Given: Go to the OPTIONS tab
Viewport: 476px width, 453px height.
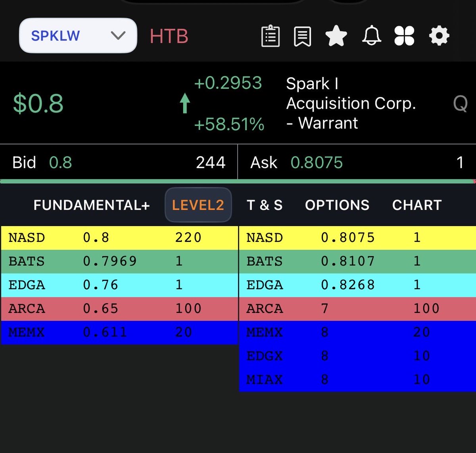Looking at the screenshot, I should 337,205.
